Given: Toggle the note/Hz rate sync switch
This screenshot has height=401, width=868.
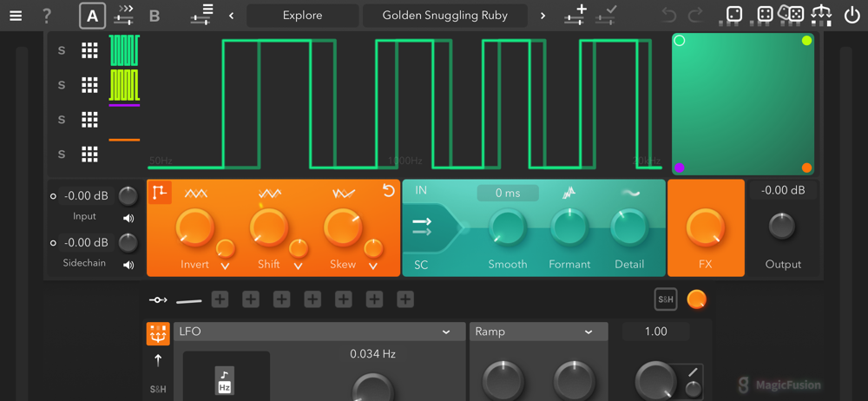Looking at the screenshot, I should click(225, 380).
